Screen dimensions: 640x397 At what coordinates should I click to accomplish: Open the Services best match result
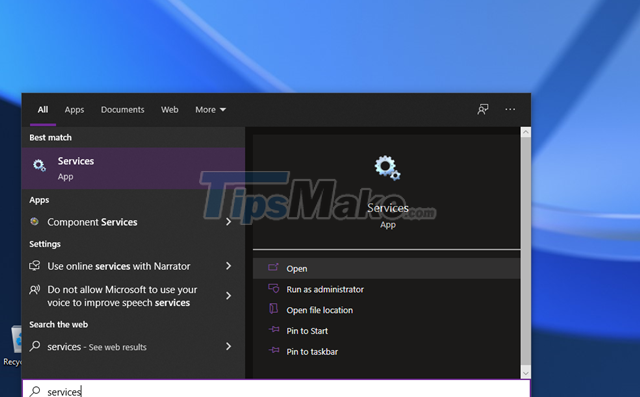(133, 168)
